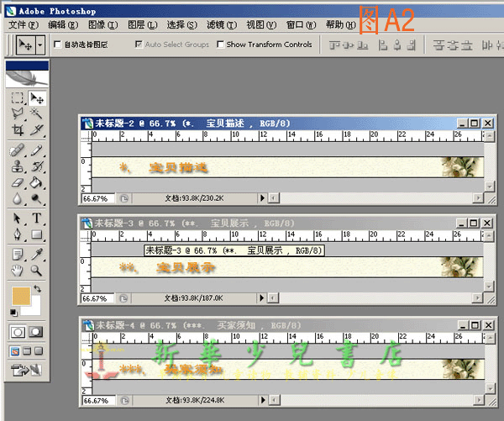Select the Hand tool
The width and height of the screenshot is (504, 421).
tap(18, 271)
